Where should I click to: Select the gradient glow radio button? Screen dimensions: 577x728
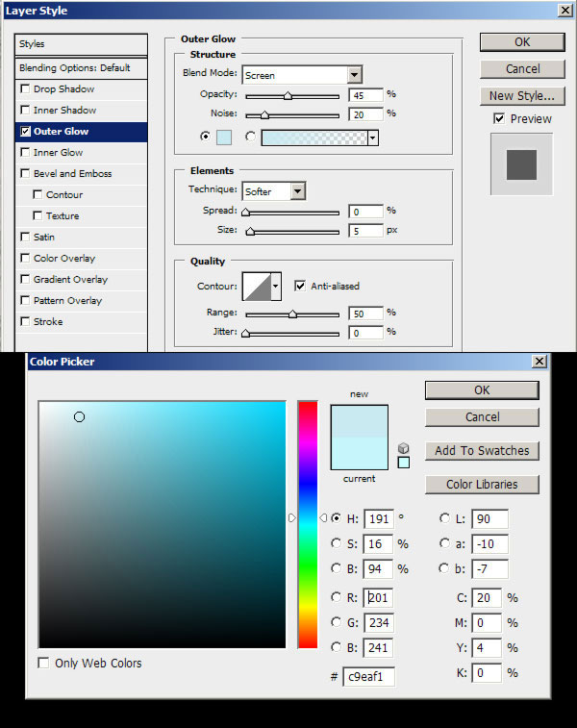(251, 138)
